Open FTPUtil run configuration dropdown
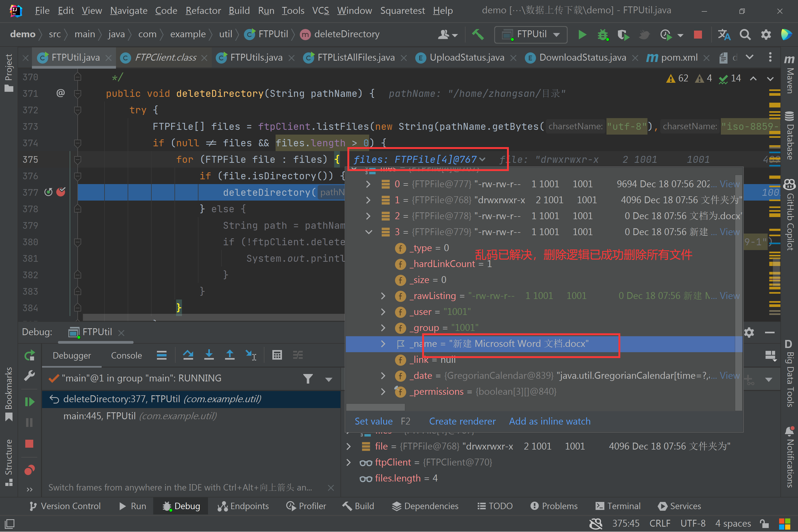 click(531, 34)
